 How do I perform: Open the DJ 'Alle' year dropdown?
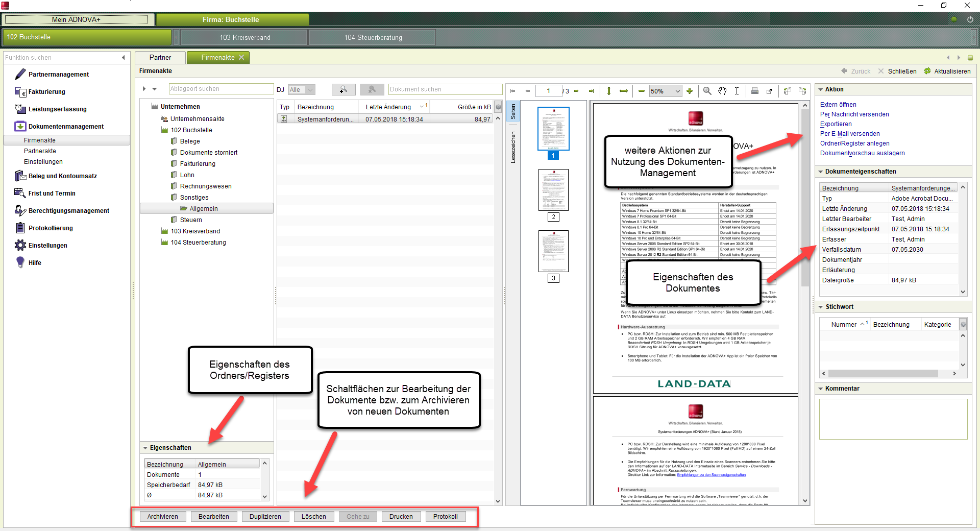pyautogui.click(x=302, y=90)
